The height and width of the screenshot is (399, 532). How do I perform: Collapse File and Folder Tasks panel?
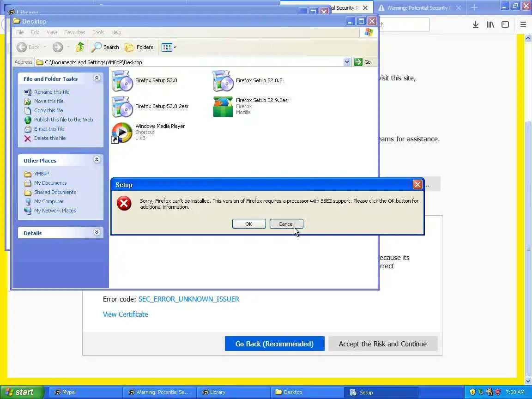(x=97, y=79)
